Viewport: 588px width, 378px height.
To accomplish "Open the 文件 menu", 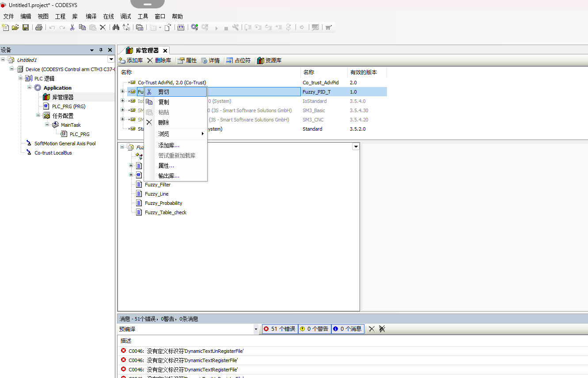I will [x=9, y=16].
